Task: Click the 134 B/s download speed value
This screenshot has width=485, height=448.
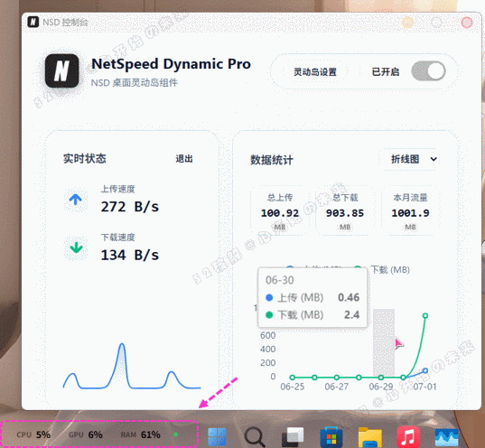Action: click(x=130, y=256)
